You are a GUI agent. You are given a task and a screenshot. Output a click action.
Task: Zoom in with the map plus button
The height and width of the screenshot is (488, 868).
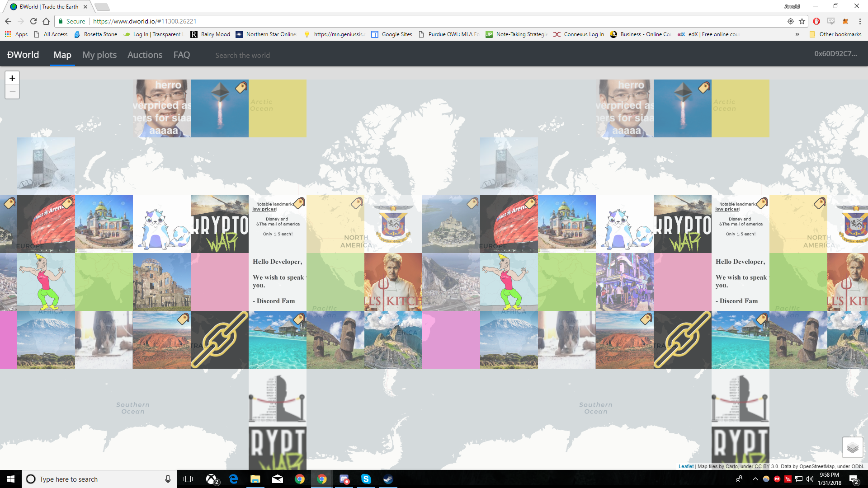pyautogui.click(x=12, y=78)
